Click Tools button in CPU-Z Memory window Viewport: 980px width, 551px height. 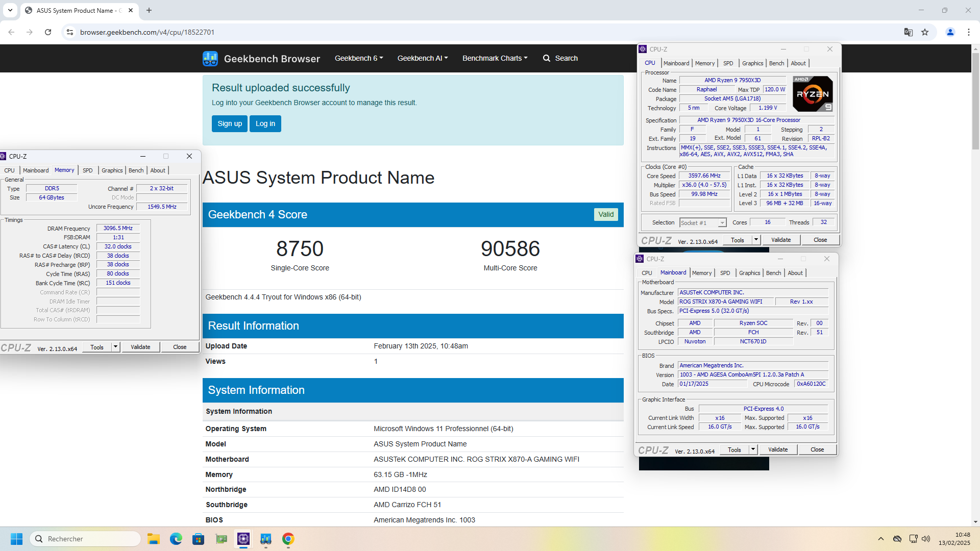(97, 347)
